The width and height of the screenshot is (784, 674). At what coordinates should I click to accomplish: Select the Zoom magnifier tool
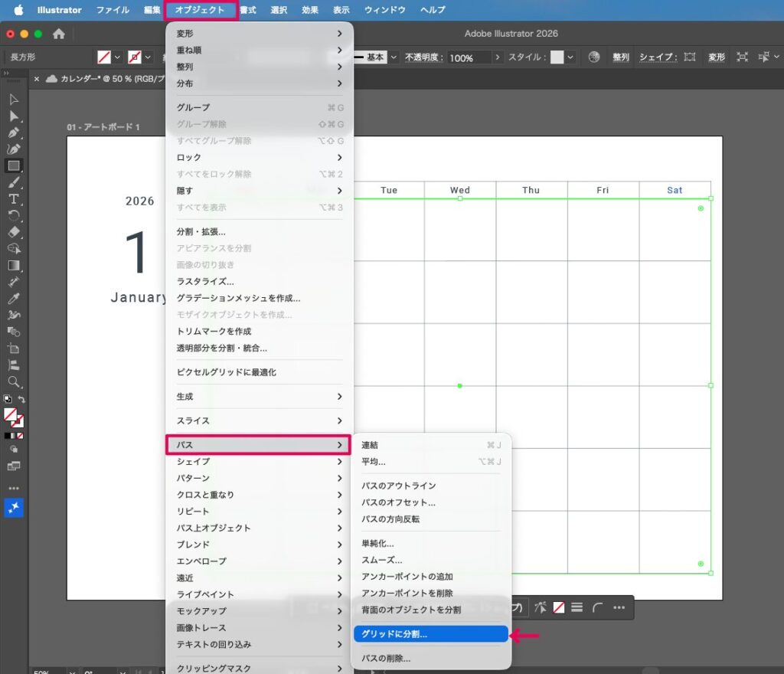tap(14, 381)
